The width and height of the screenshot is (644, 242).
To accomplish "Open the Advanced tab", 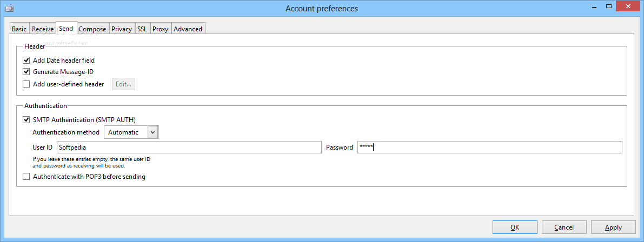I will pyautogui.click(x=188, y=29).
